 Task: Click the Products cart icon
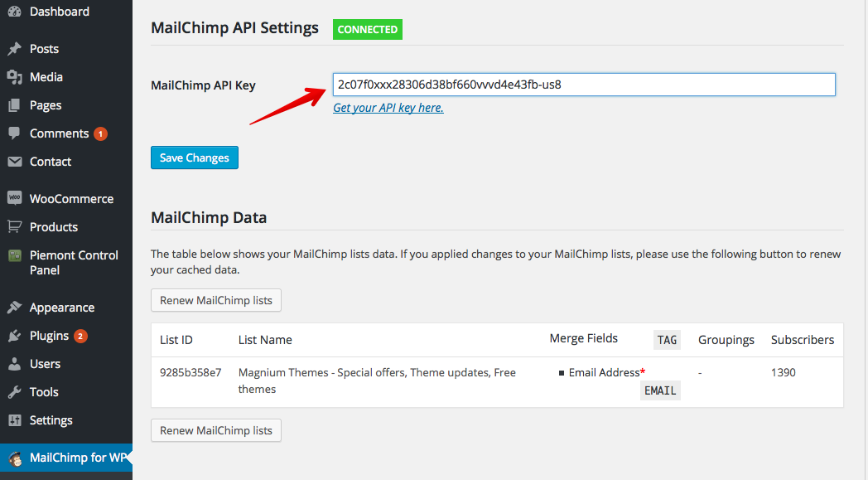click(x=14, y=227)
